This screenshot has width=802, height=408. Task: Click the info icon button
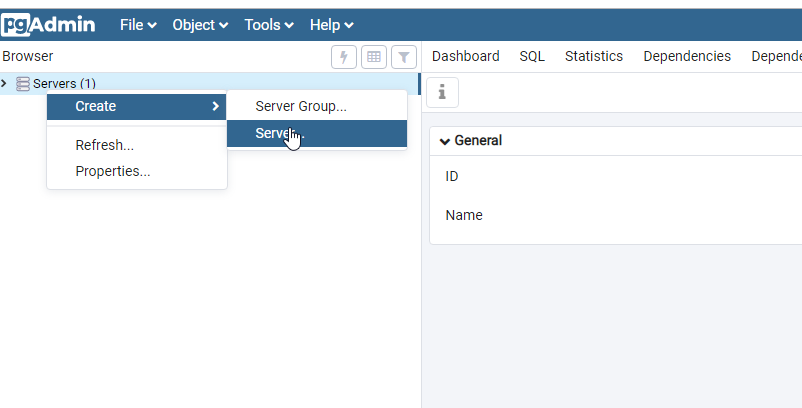pyautogui.click(x=442, y=93)
